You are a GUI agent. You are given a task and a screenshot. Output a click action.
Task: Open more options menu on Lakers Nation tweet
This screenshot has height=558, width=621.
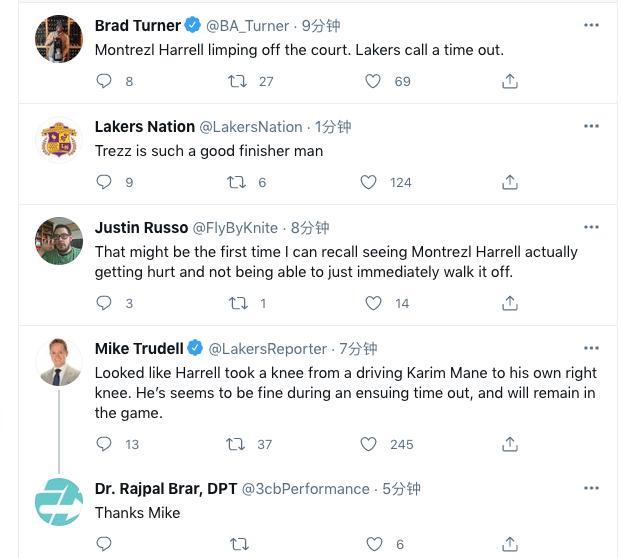591,126
